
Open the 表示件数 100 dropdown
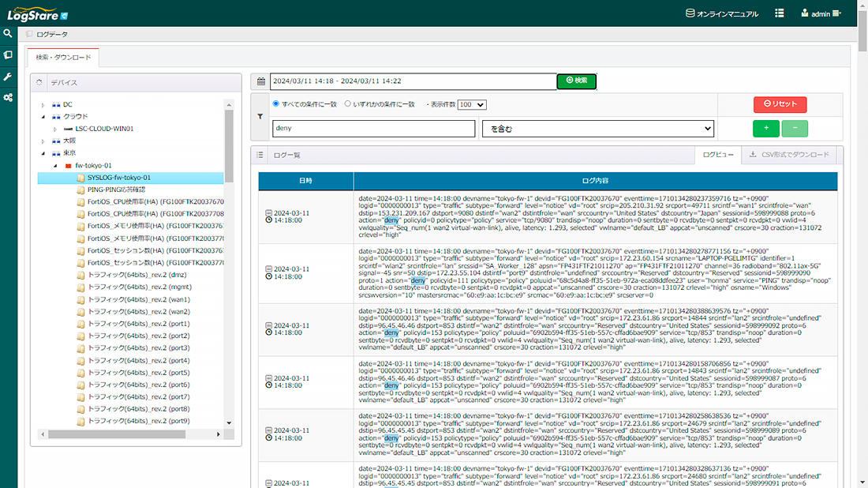[x=472, y=105]
